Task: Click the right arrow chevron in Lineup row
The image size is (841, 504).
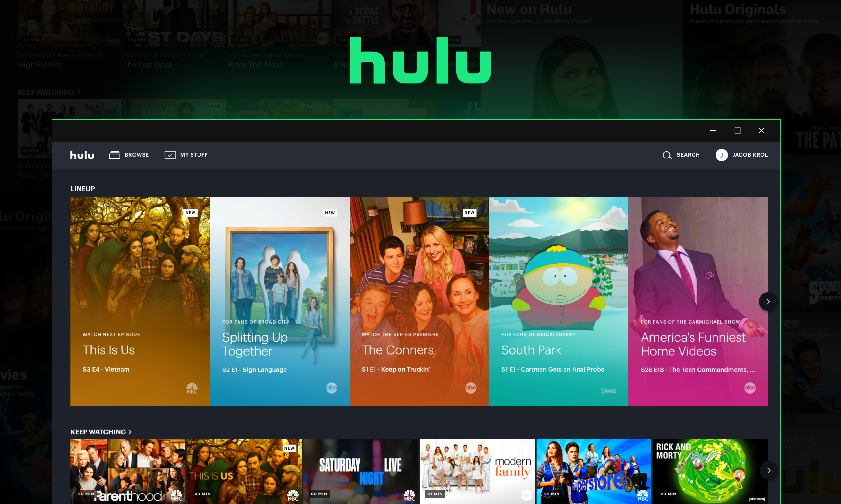Action: (768, 301)
